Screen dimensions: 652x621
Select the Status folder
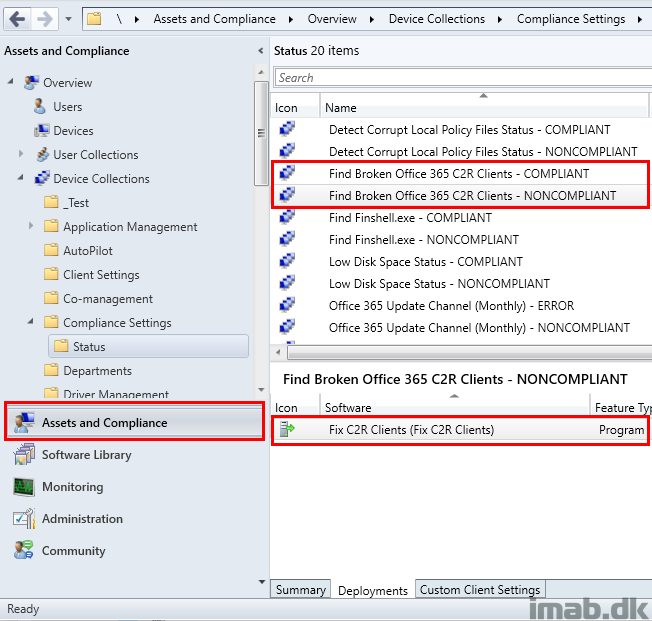[148, 346]
